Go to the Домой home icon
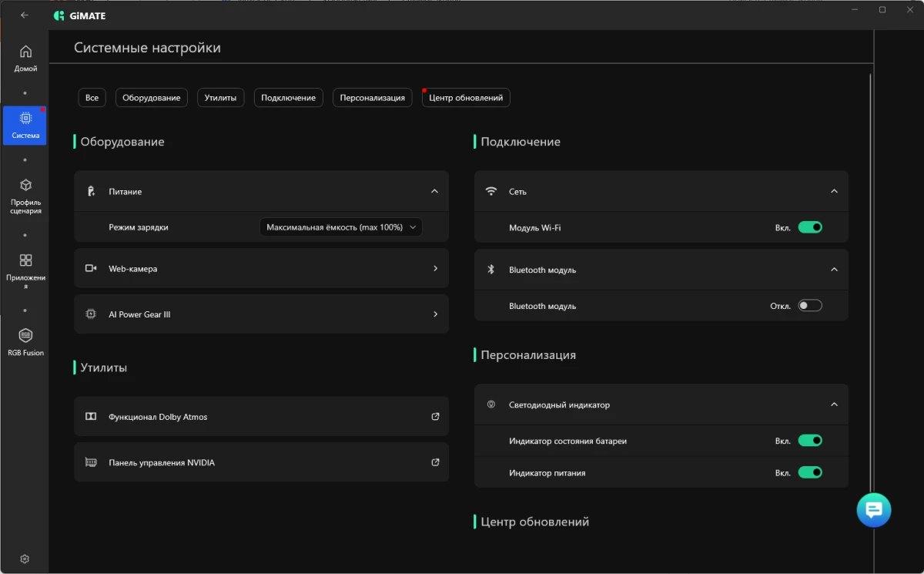Screen dimensions: 924x574 [25, 52]
